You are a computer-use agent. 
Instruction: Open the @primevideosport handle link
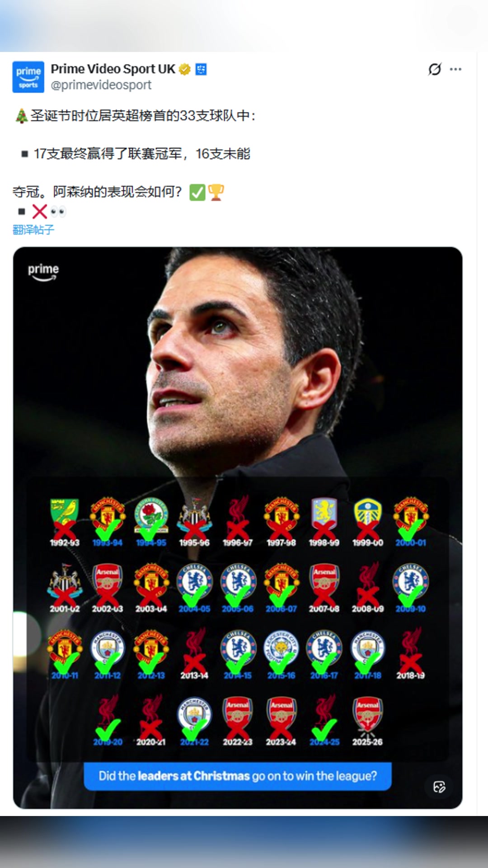tap(101, 85)
